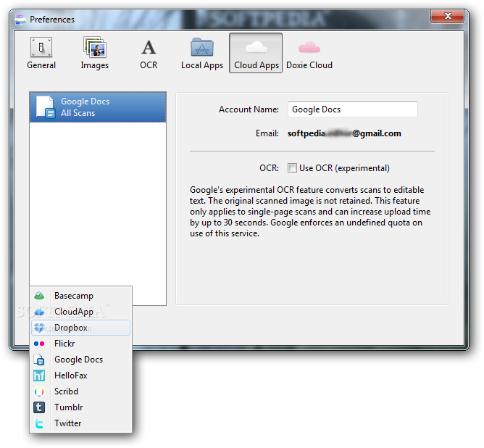The height and width of the screenshot is (448, 484).
Task: Choose CloudApp from the popup menu
Action: coord(81,312)
